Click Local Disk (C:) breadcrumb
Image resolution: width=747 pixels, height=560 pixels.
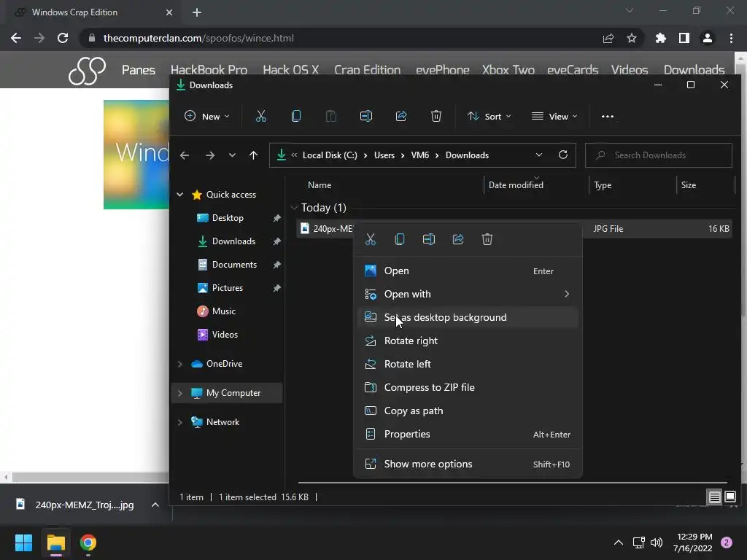tap(330, 155)
